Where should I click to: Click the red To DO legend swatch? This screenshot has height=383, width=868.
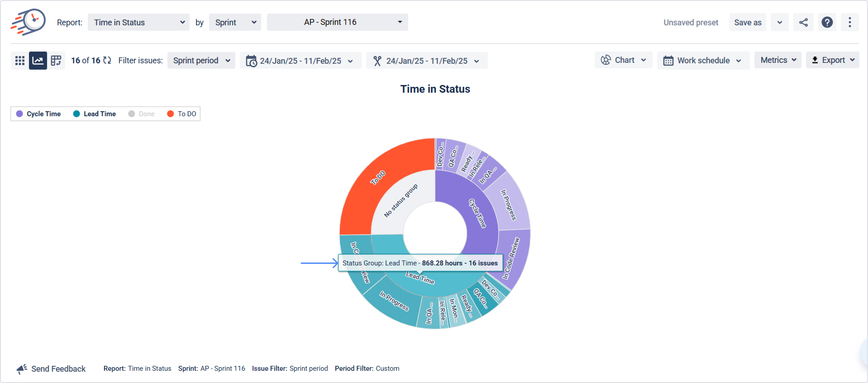[x=171, y=114]
